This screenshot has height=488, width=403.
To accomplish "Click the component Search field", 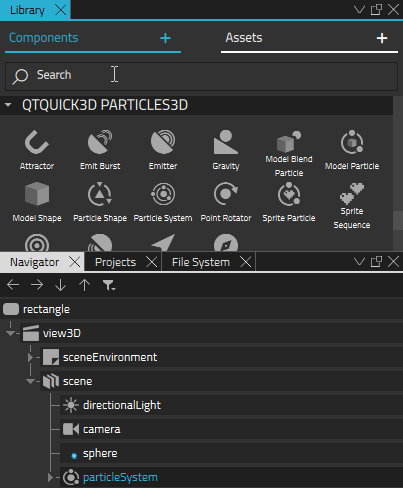I will click(201, 76).
